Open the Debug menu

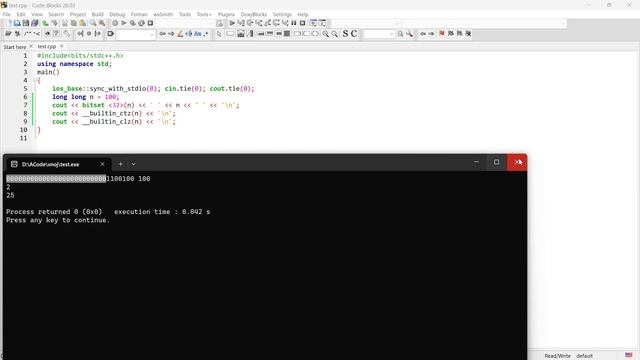(x=117, y=14)
